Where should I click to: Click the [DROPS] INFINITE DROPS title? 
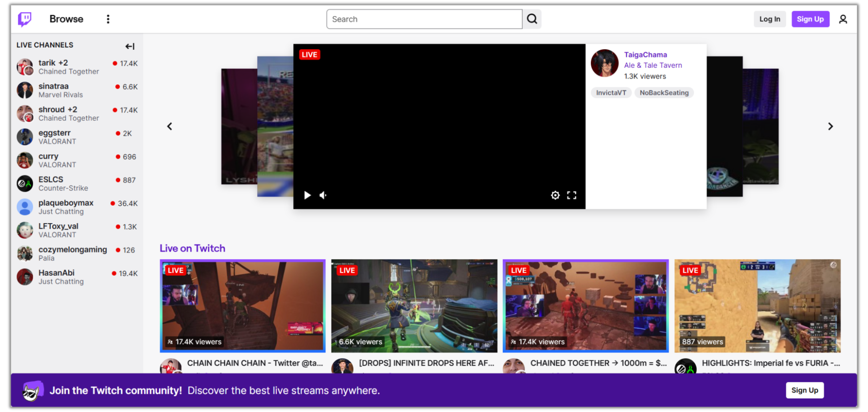pyautogui.click(x=427, y=363)
